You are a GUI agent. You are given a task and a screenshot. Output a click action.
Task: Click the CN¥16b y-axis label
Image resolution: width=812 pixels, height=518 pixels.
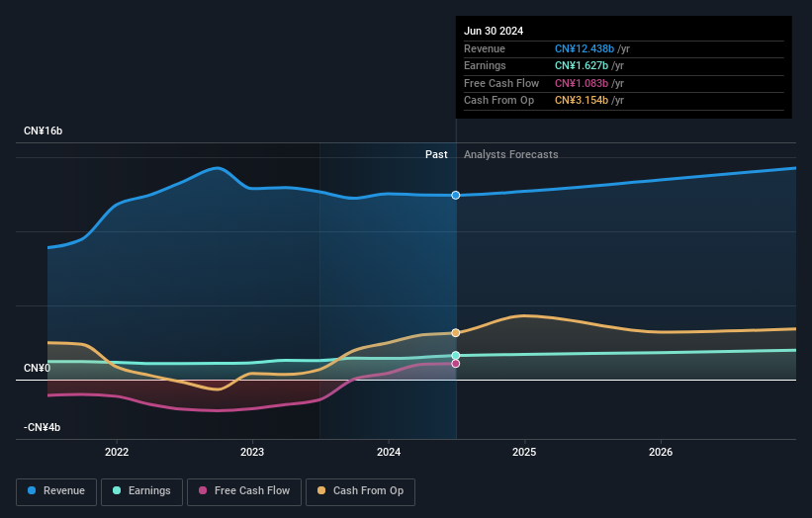(43, 130)
